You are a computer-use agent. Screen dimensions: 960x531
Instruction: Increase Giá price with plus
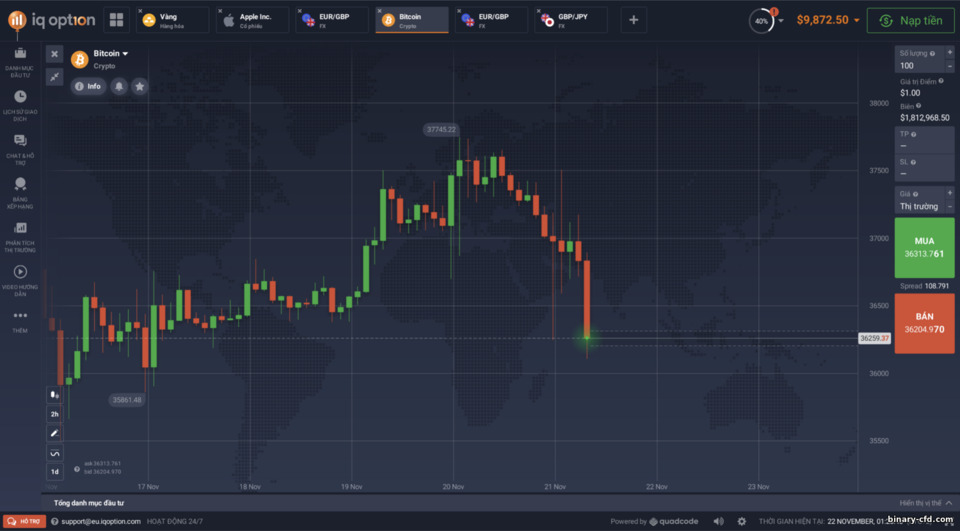click(x=950, y=194)
